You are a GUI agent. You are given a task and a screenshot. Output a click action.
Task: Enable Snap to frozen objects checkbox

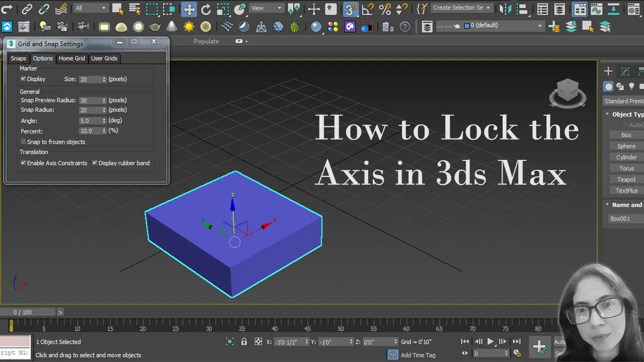(23, 142)
